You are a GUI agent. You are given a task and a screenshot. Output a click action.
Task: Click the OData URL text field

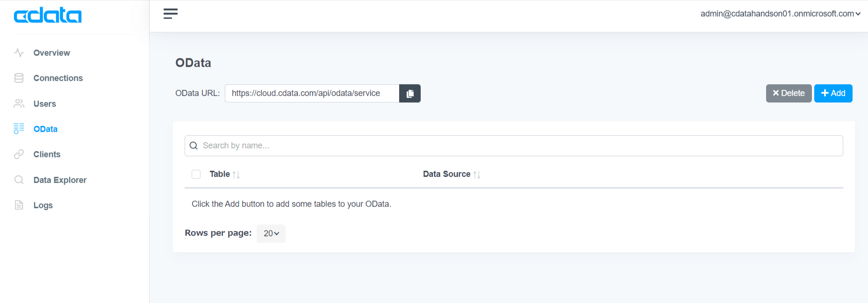tap(312, 93)
